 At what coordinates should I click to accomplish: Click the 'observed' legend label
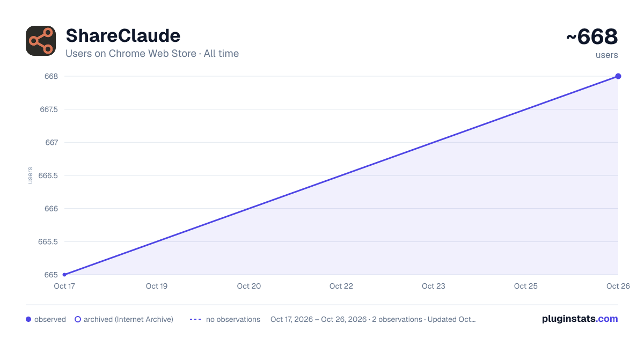[x=50, y=319]
